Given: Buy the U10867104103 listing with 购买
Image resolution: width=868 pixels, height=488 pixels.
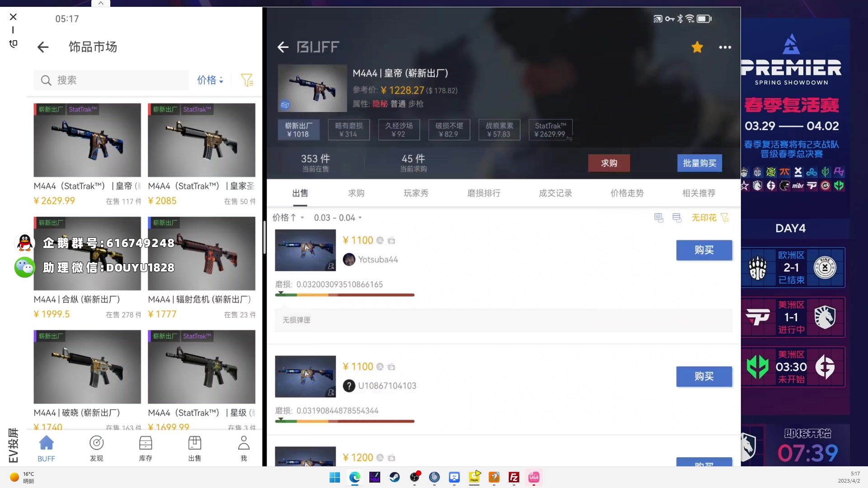Looking at the screenshot, I should [704, 376].
